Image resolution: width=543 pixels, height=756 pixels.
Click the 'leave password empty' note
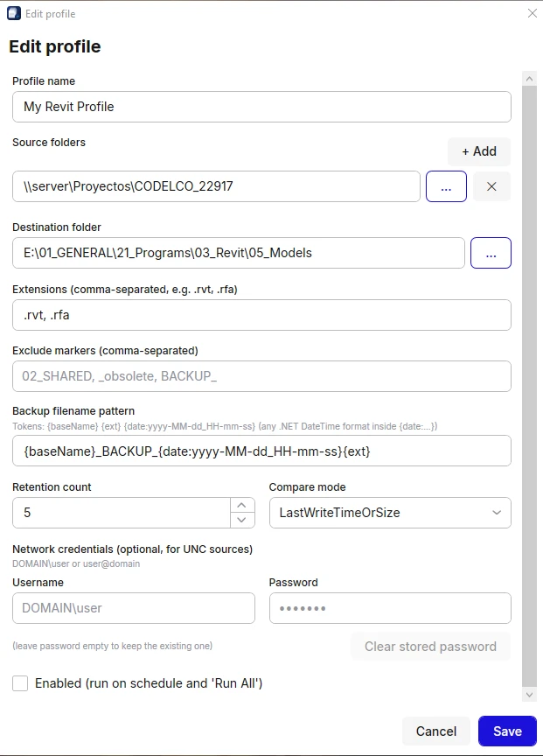112,646
